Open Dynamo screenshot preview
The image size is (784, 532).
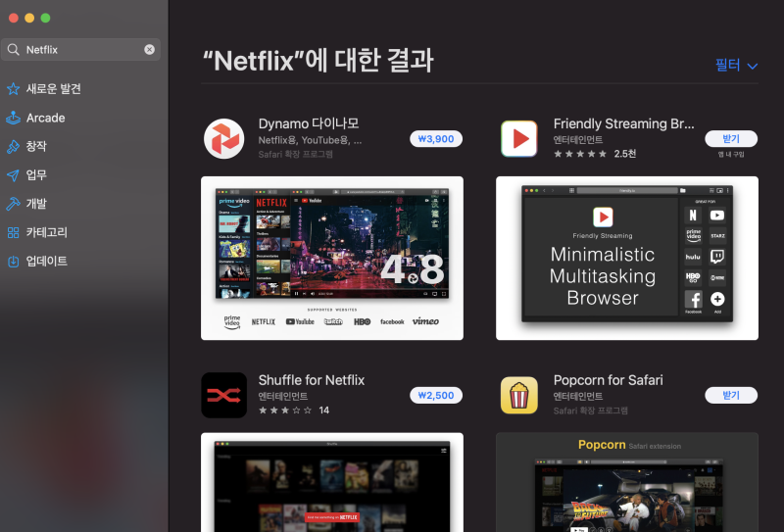pos(332,258)
